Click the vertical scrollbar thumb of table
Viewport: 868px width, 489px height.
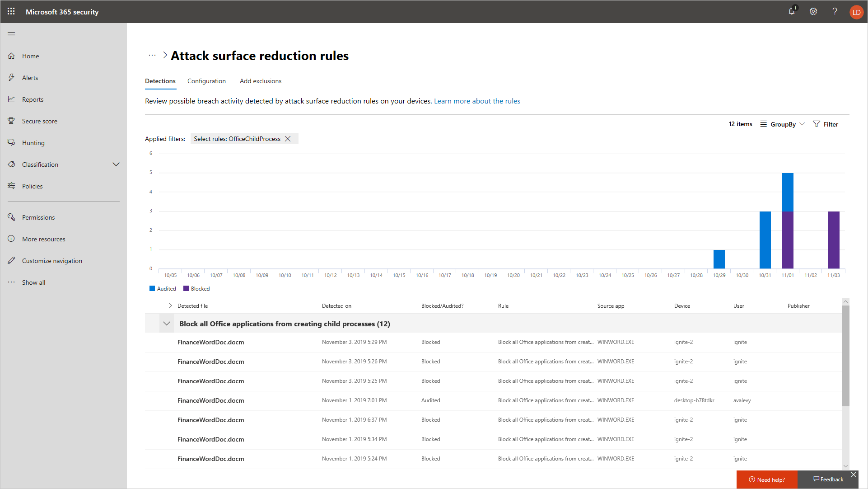click(845, 356)
